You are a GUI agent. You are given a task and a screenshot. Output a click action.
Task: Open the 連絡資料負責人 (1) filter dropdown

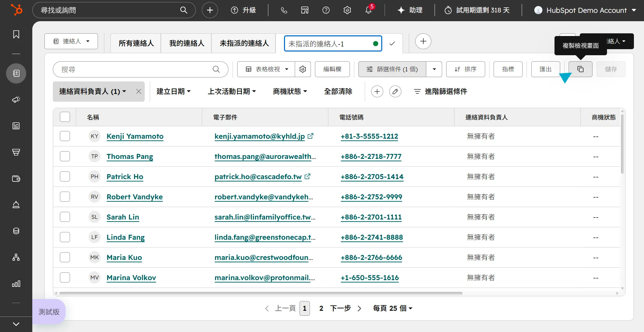(x=93, y=91)
